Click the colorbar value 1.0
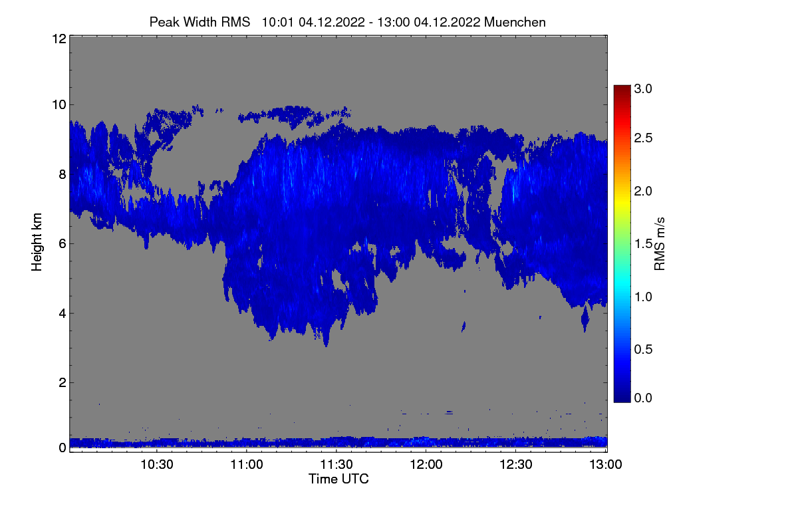798x532 pixels. coord(643,297)
